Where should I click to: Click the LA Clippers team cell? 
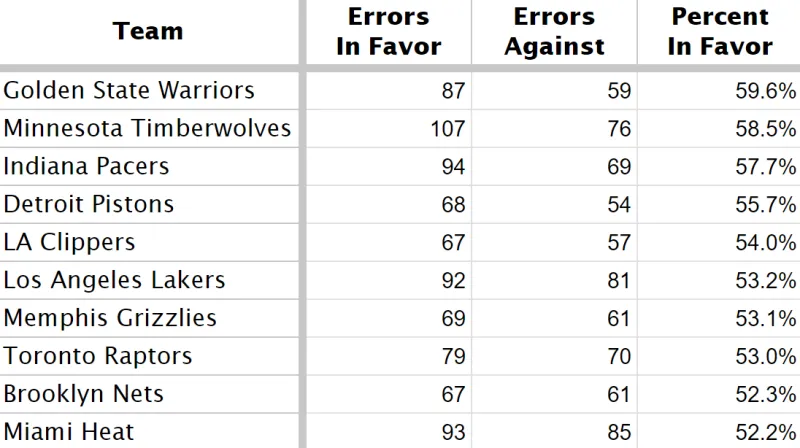click(70, 243)
